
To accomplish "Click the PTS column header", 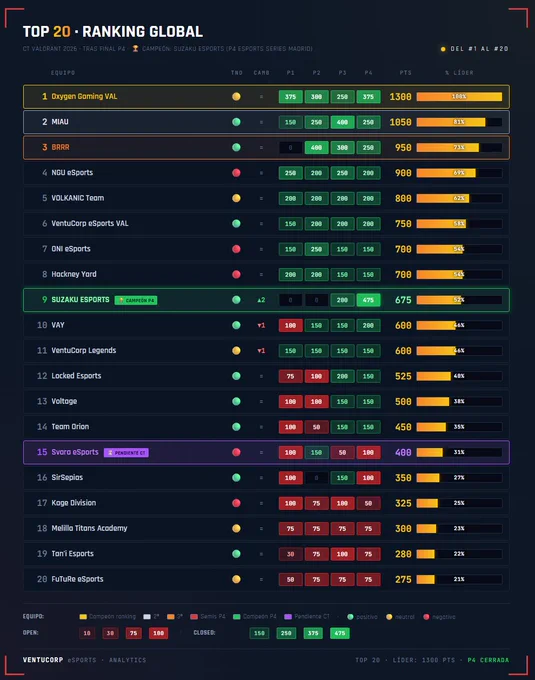I will click(x=405, y=72).
